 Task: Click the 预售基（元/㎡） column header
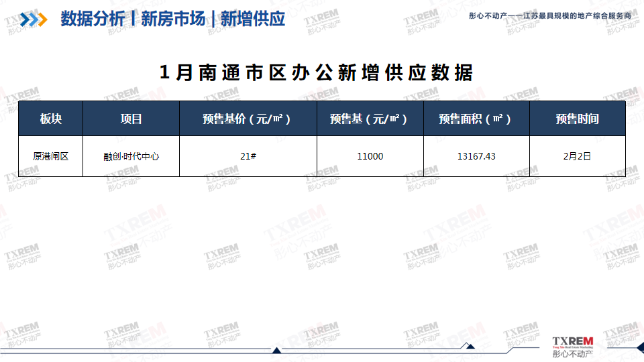pyautogui.click(x=370, y=119)
